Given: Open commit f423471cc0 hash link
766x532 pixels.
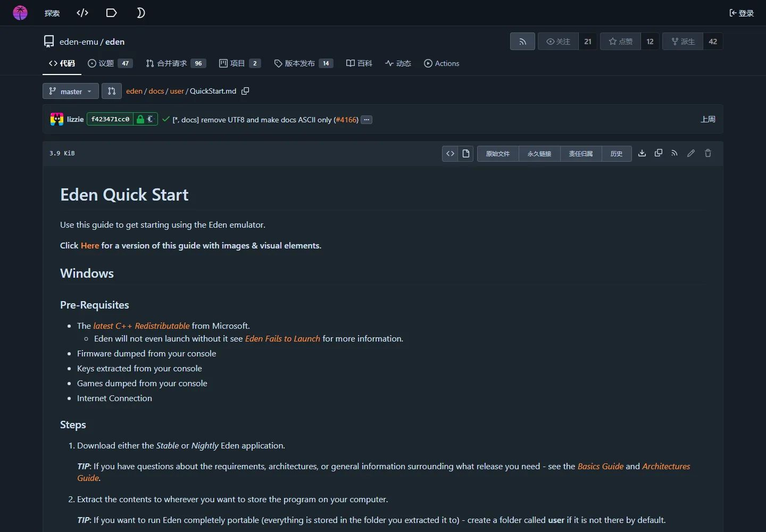Looking at the screenshot, I should click(x=110, y=119).
